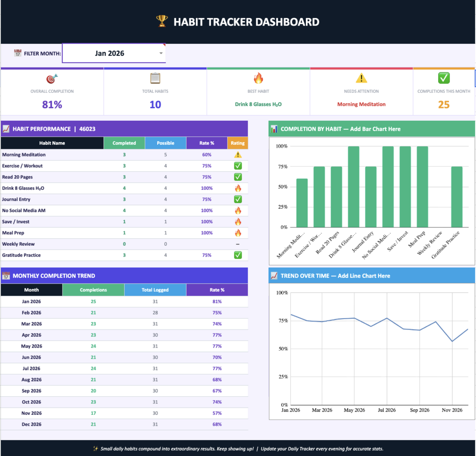Click the Drink 8 Glasses bar in chart
This screenshot has width=476, height=456.
pos(353,187)
